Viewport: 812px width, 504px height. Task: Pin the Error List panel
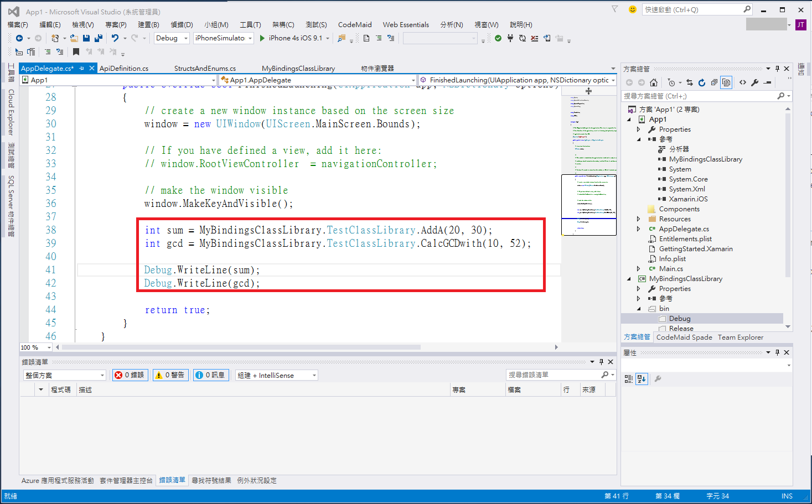(601, 362)
